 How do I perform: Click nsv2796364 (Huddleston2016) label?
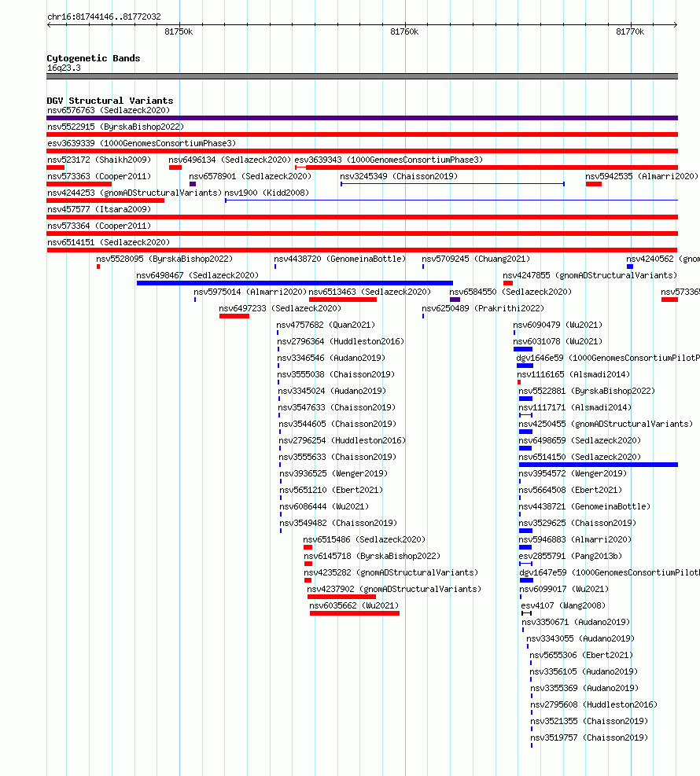pyautogui.click(x=341, y=341)
